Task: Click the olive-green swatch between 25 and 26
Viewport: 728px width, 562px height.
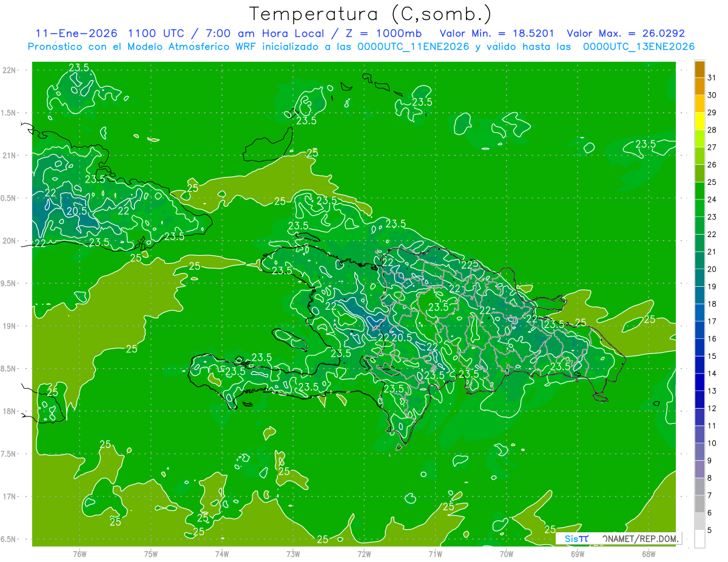Action: (x=699, y=173)
